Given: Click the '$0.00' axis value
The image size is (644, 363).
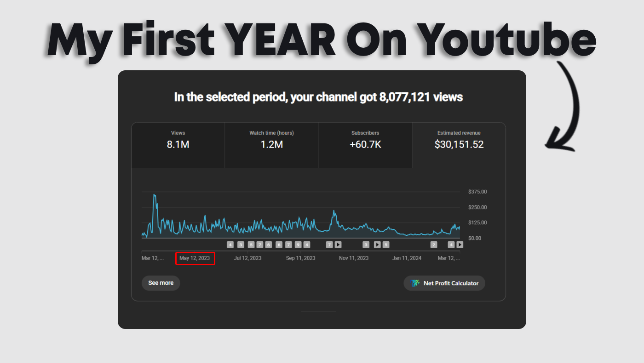Looking at the screenshot, I should (475, 238).
